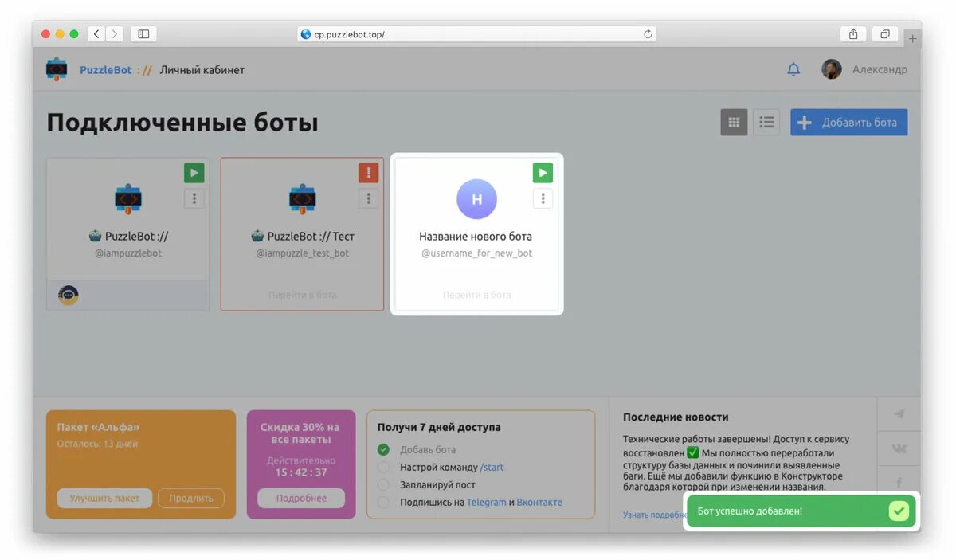
Task: Click the Safari share button
Action: [x=853, y=34]
